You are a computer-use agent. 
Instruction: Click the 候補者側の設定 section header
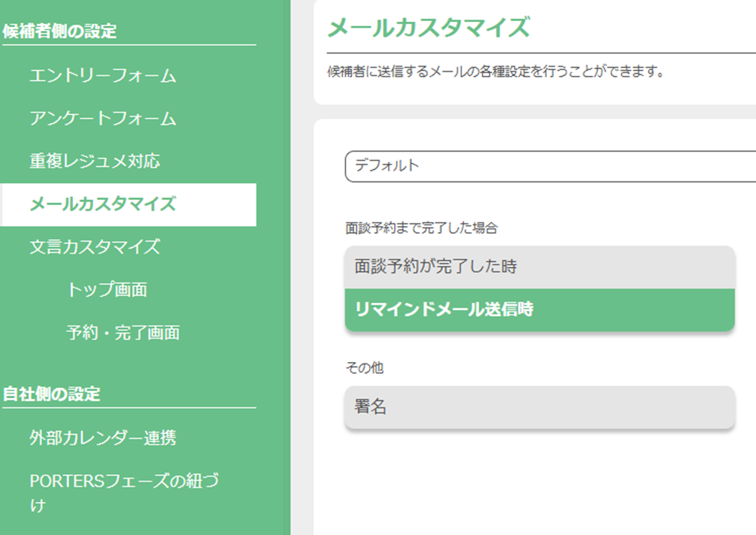click(60, 31)
